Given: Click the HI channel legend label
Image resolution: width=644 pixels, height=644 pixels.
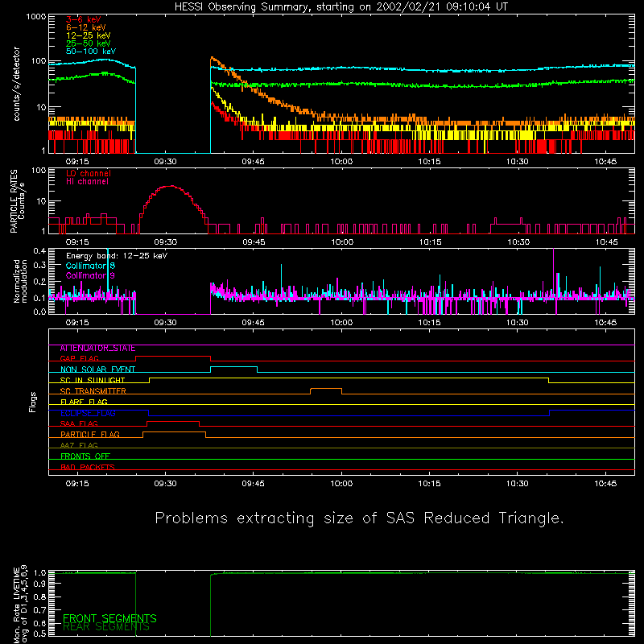Looking at the screenshot, I should tap(87, 182).
